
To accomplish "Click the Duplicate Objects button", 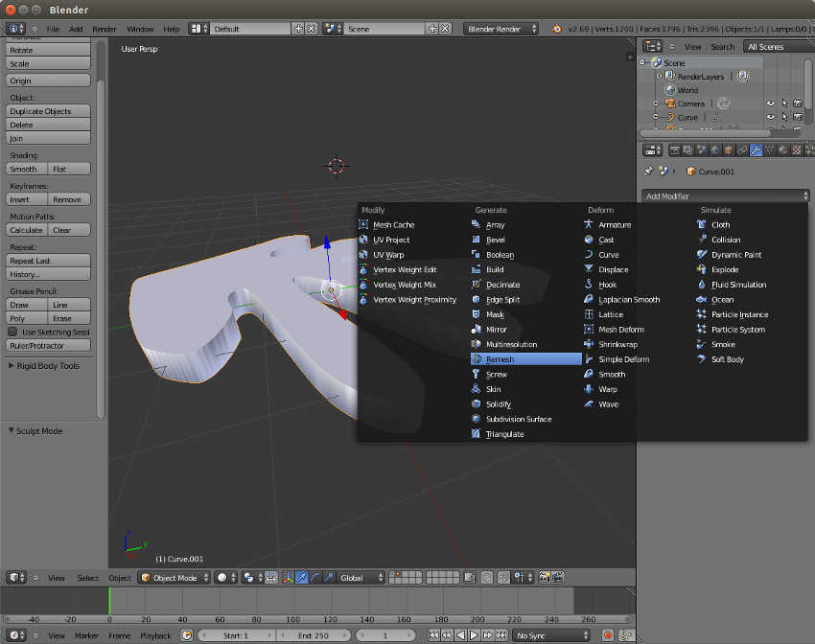I will [x=48, y=111].
